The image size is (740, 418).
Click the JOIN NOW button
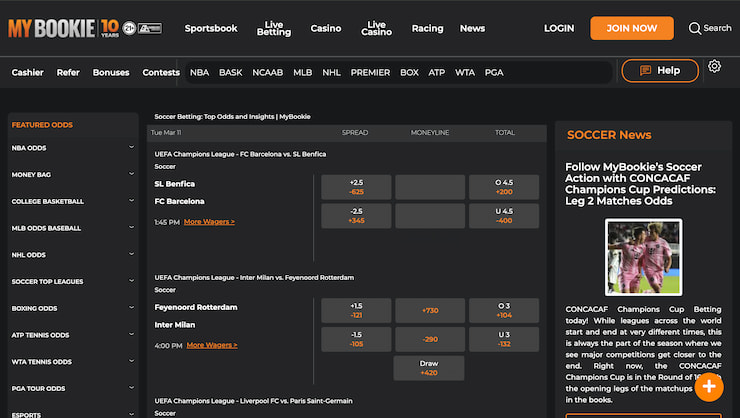point(631,28)
